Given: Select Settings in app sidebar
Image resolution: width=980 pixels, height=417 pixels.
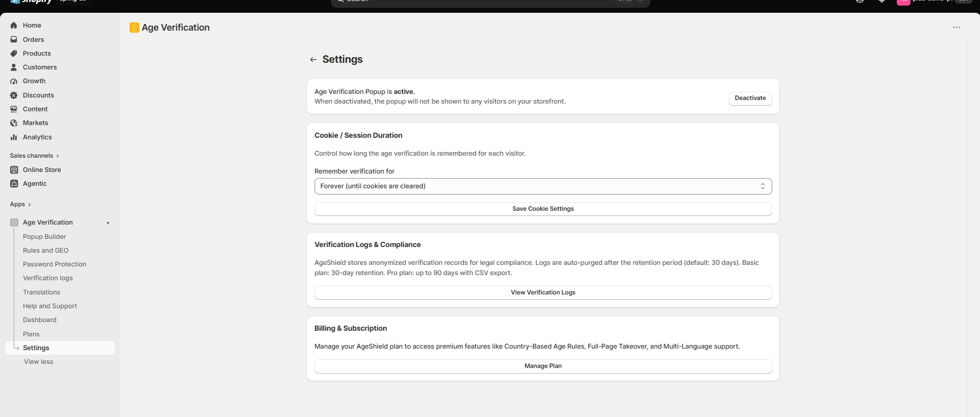Looking at the screenshot, I should (60, 348).
